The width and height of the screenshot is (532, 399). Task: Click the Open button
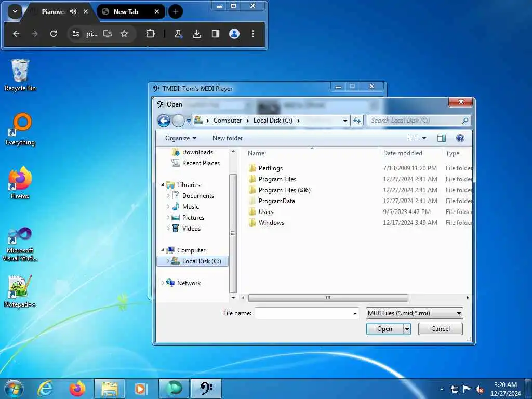coord(385,329)
